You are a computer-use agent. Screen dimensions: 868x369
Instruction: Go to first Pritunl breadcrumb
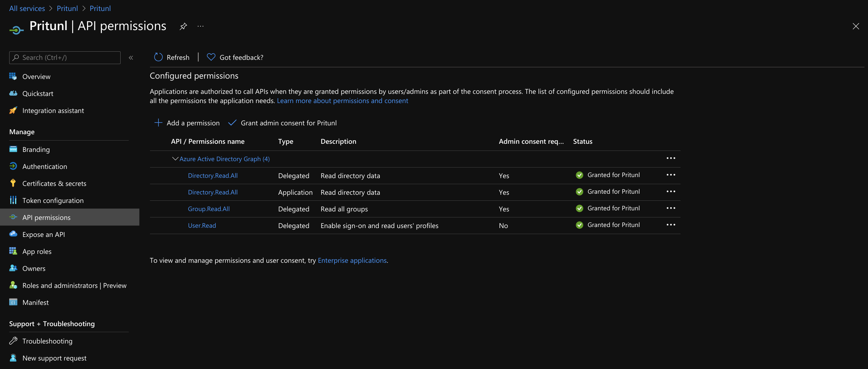[67, 8]
